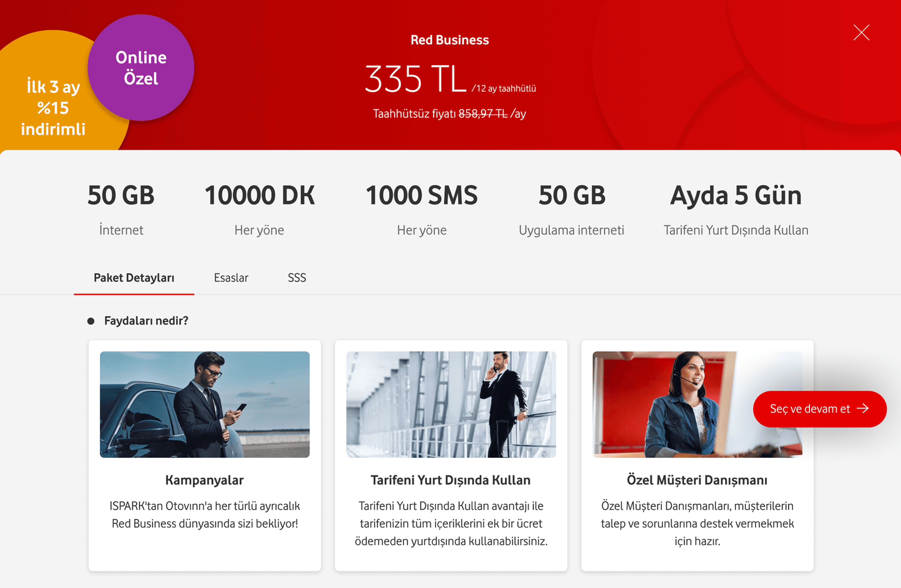901x588 pixels.
Task: Click arrow icon in 'Seç ve devam et'
Action: (x=863, y=408)
